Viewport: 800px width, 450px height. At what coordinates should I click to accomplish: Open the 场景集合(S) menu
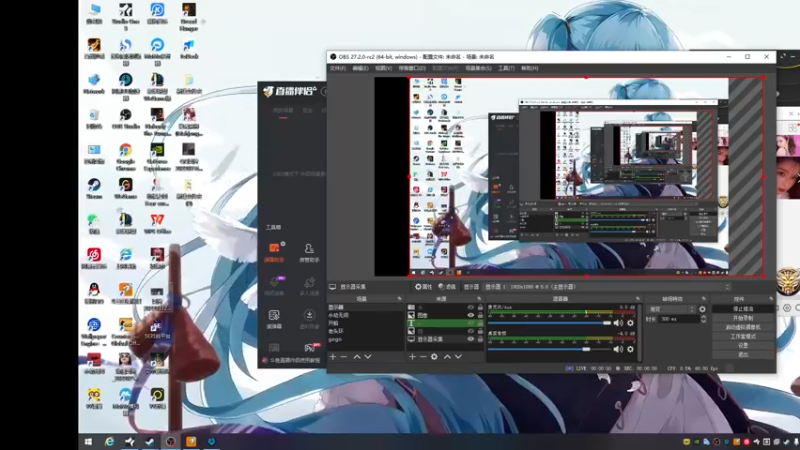(479, 68)
